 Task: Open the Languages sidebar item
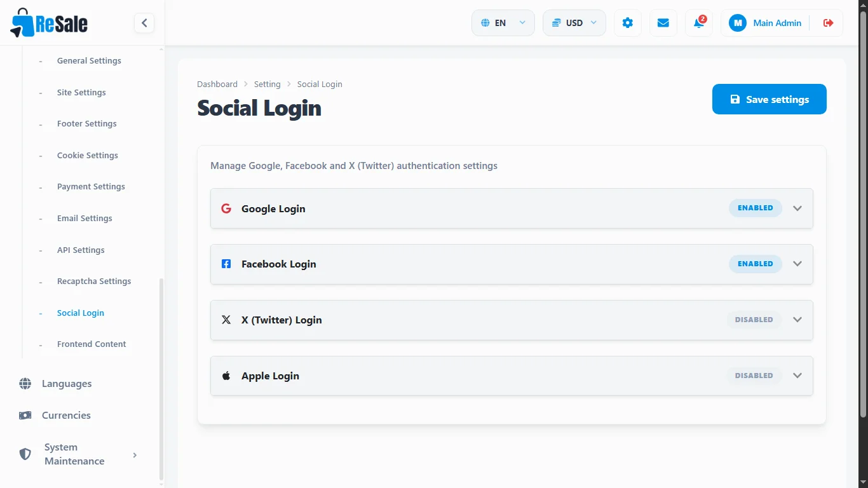click(67, 384)
